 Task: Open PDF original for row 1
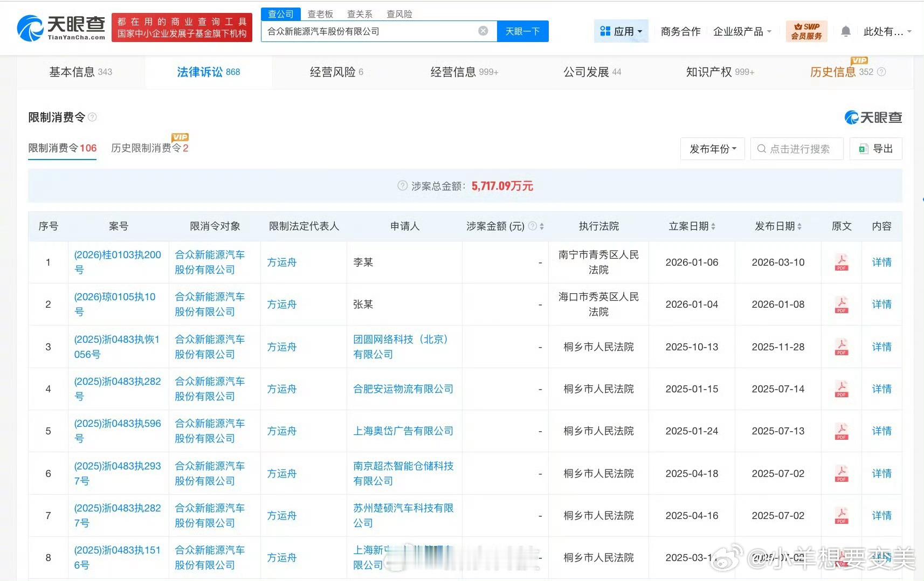(841, 262)
